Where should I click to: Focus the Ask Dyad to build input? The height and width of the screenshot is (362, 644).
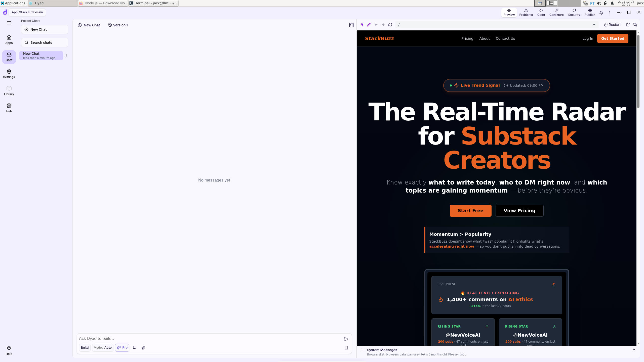[x=210, y=339]
